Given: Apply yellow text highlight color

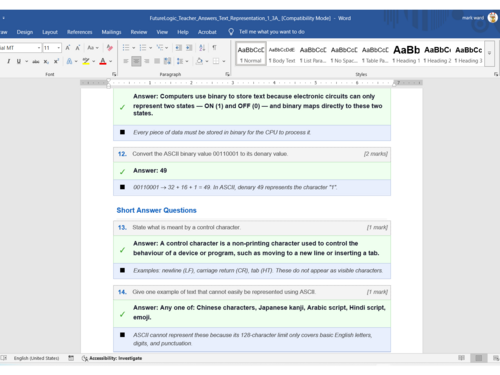Looking at the screenshot, I should (86, 61).
